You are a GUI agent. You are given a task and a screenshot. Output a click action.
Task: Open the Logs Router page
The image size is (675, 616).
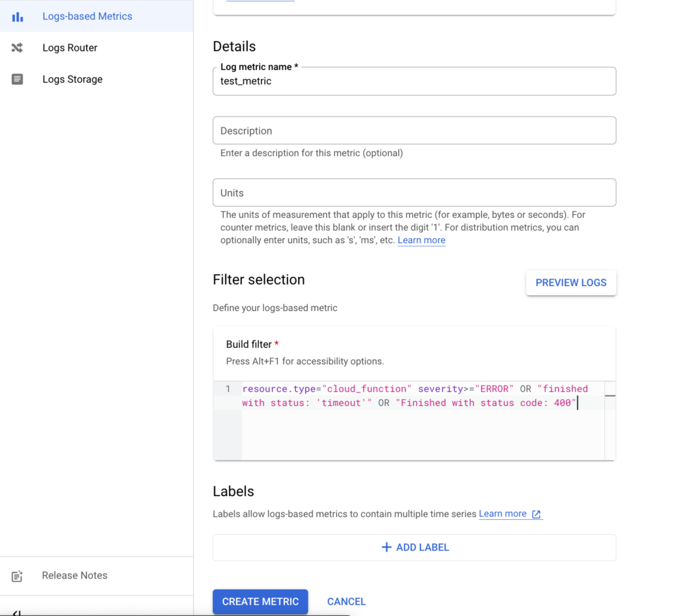tap(70, 47)
